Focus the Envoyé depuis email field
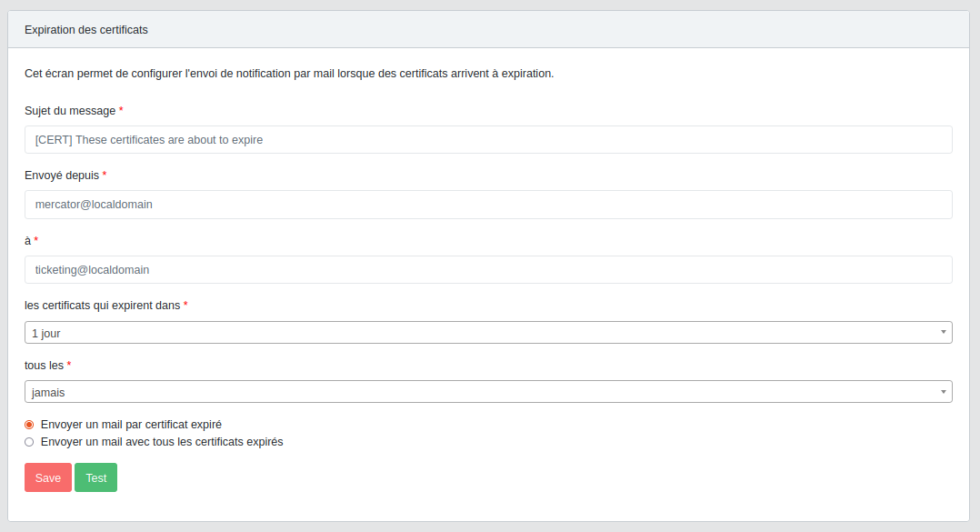980x532 pixels. [488, 205]
